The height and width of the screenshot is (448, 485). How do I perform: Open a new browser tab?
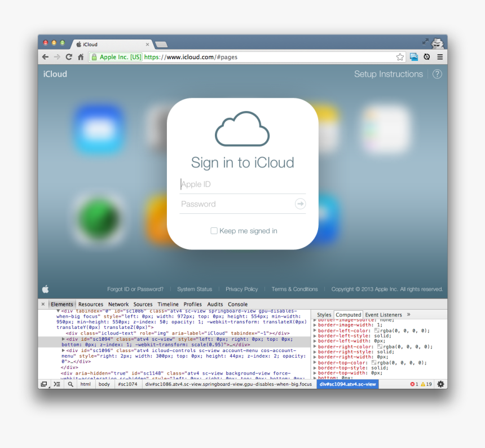161,45
